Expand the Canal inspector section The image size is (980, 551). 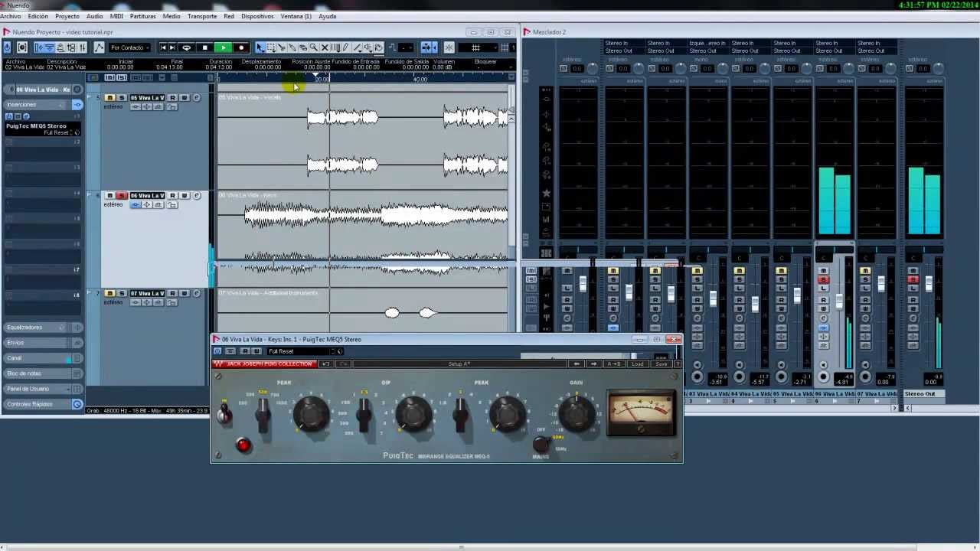(42, 358)
